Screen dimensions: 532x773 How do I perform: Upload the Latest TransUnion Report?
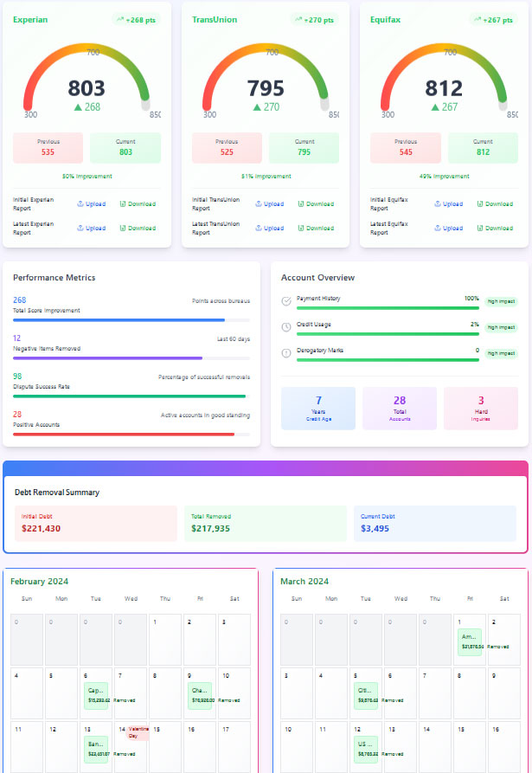tap(269, 229)
